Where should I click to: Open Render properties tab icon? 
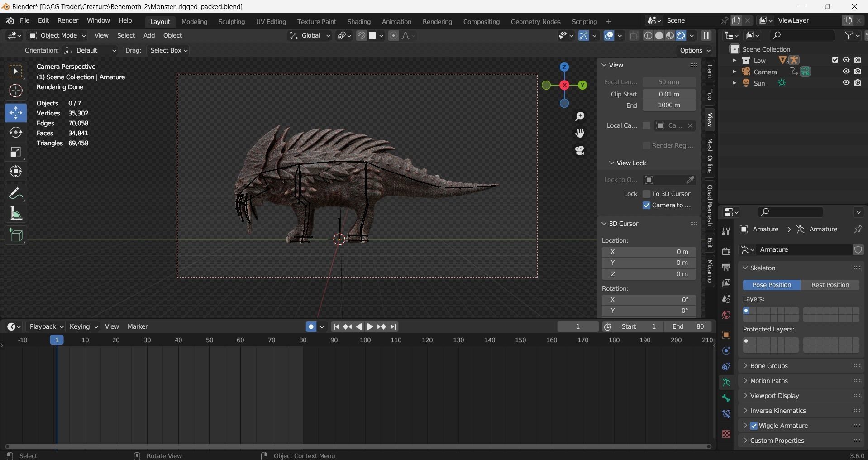tap(726, 251)
